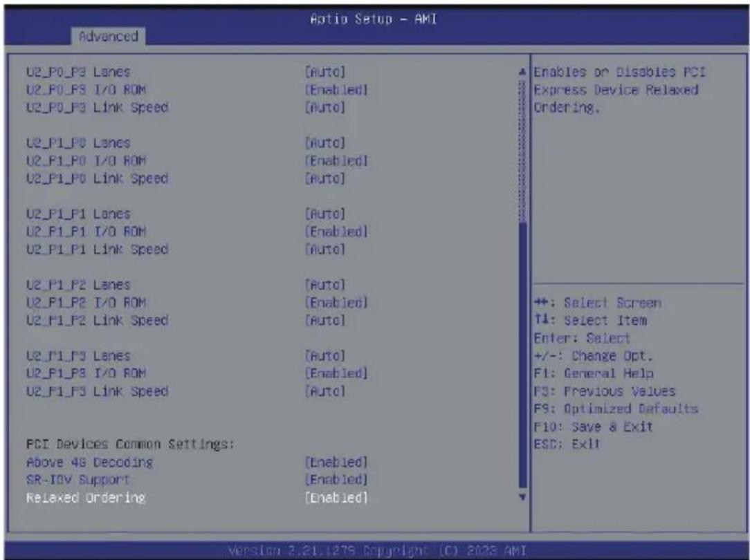Click the ESC: Exit hint
This screenshot has height=560, width=750.
point(567,444)
